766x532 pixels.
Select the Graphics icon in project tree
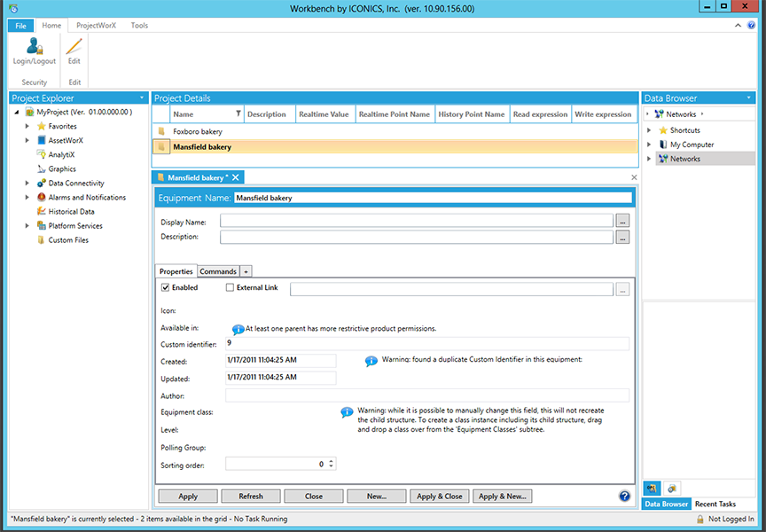tap(42, 168)
